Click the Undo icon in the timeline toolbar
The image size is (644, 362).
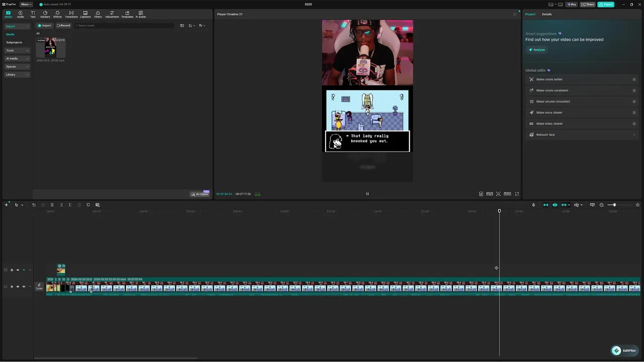coord(34,205)
